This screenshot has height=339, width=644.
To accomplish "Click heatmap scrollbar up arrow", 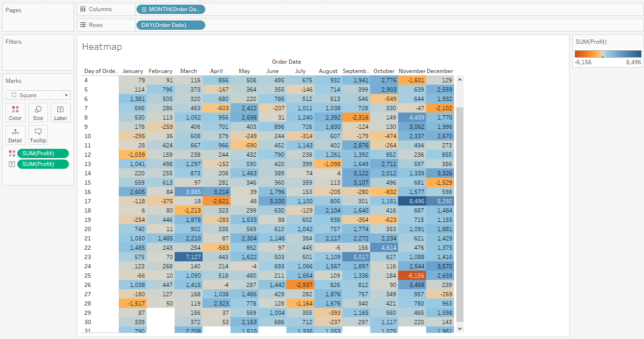I will coord(460,80).
